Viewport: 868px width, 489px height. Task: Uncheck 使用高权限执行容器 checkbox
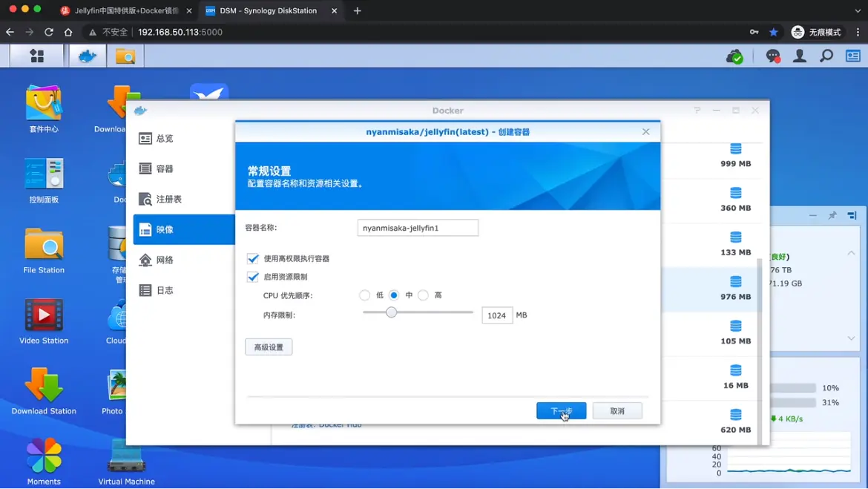pyautogui.click(x=253, y=259)
